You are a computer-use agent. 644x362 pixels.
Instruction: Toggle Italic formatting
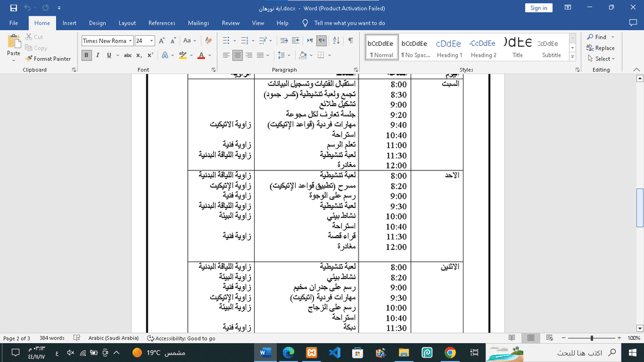97,55
